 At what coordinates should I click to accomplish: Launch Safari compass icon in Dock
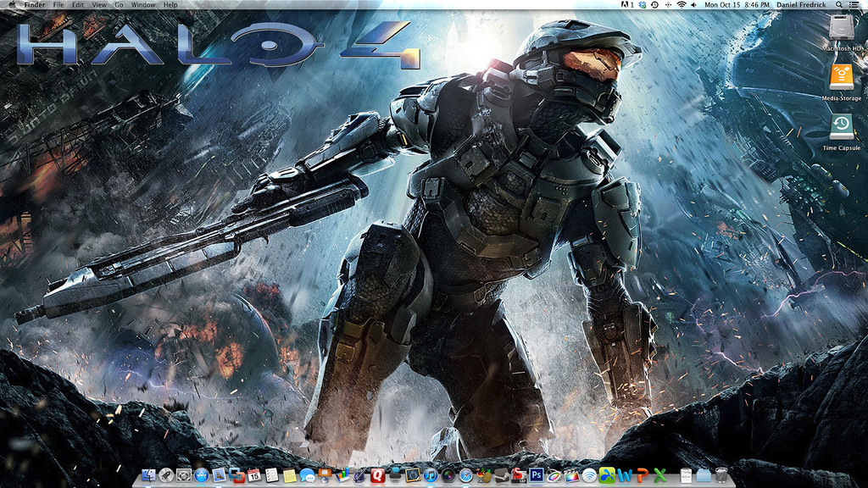tap(465, 475)
